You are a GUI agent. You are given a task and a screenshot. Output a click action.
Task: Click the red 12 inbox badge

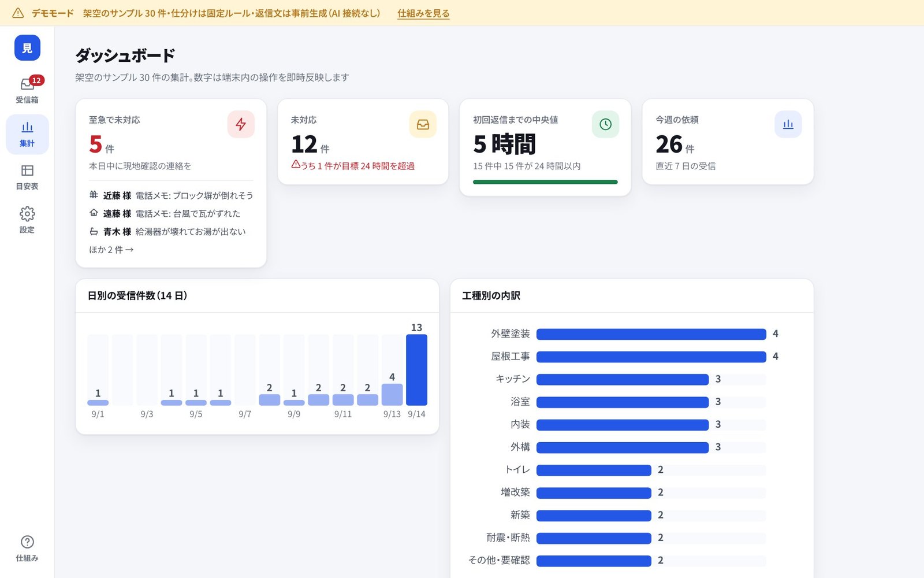click(36, 80)
